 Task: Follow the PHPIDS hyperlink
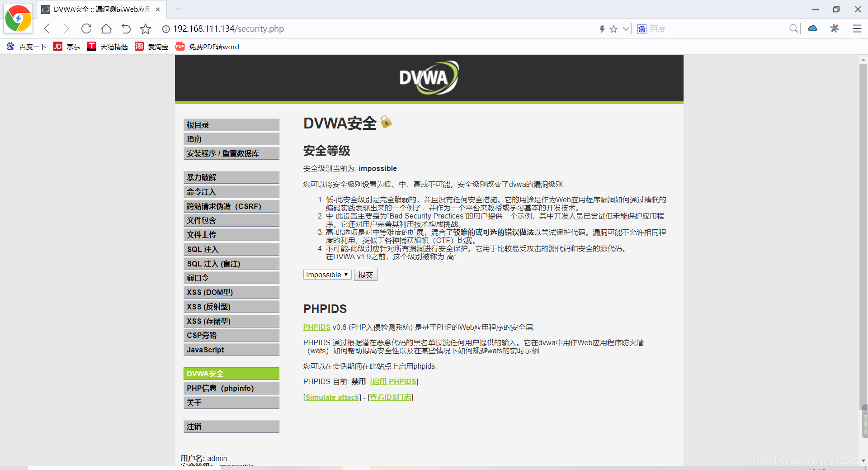click(x=317, y=327)
